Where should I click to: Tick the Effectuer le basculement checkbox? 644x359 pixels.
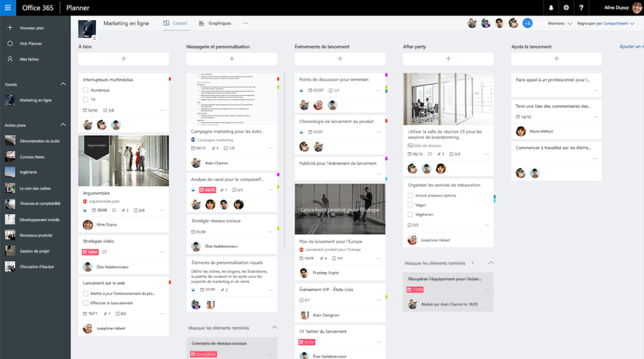pyautogui.click(x=86, y=303)
